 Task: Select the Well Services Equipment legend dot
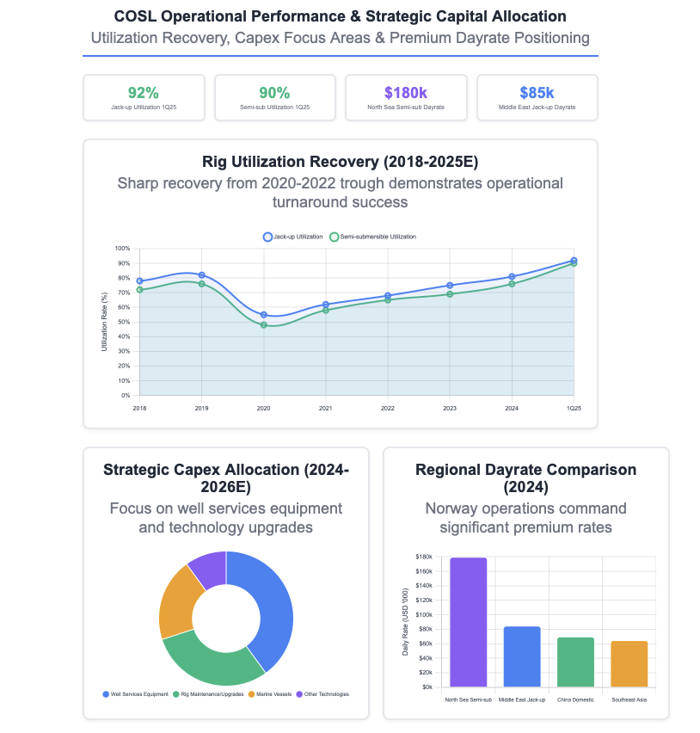106,694
